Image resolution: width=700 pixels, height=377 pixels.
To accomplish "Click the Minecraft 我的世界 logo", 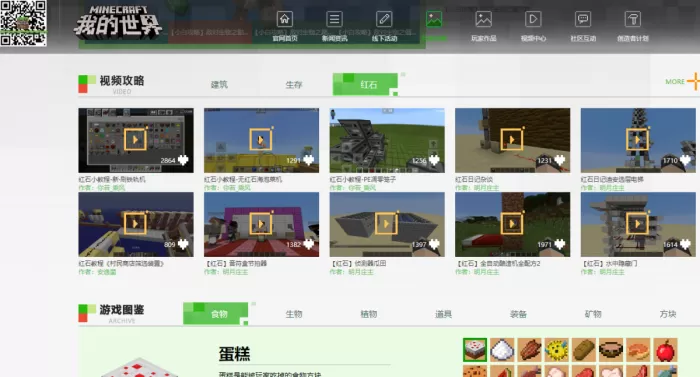I will pyautogui.click(x=118, y=21).
